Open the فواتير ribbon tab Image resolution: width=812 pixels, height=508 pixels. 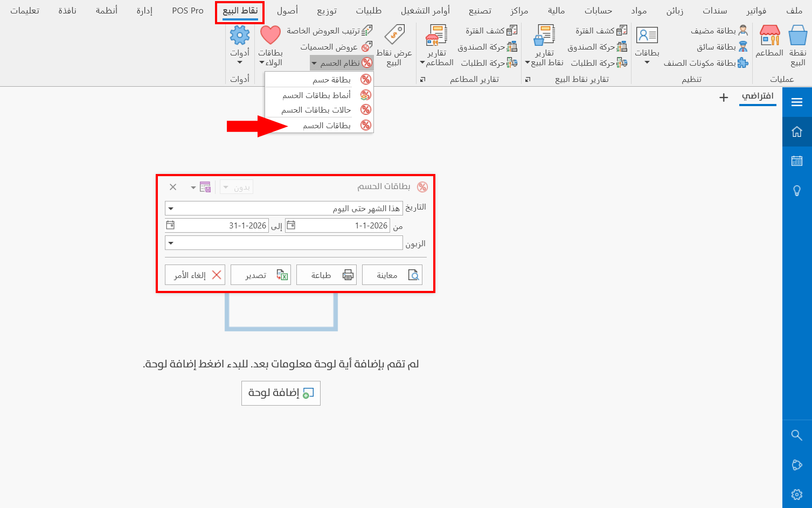tap(757, 11)
